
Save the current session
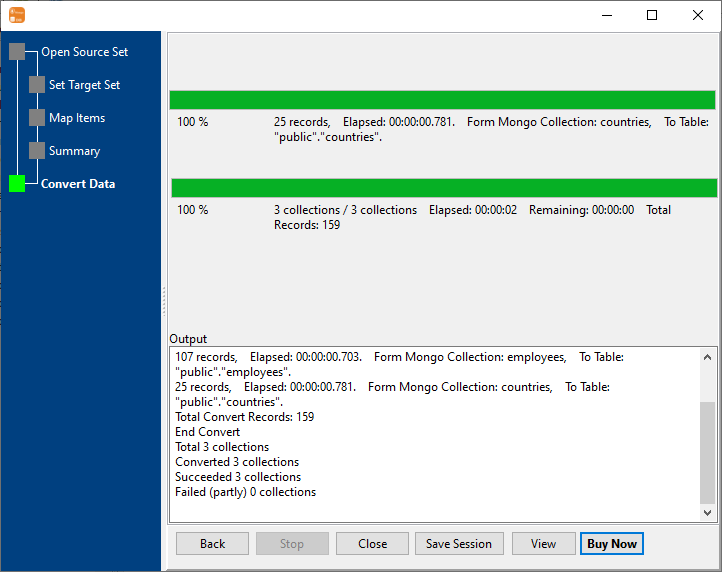point(459,544)
